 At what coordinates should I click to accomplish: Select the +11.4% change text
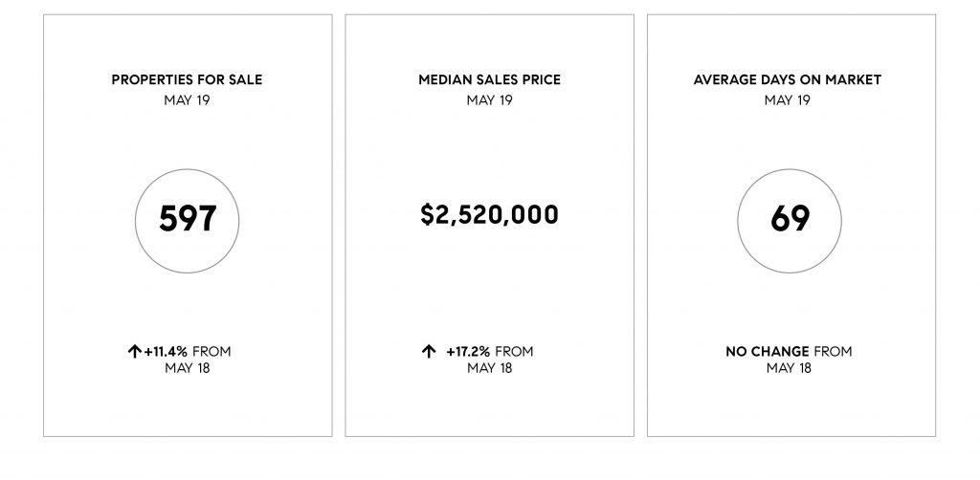pyautogui.click(x=166, y=352)
